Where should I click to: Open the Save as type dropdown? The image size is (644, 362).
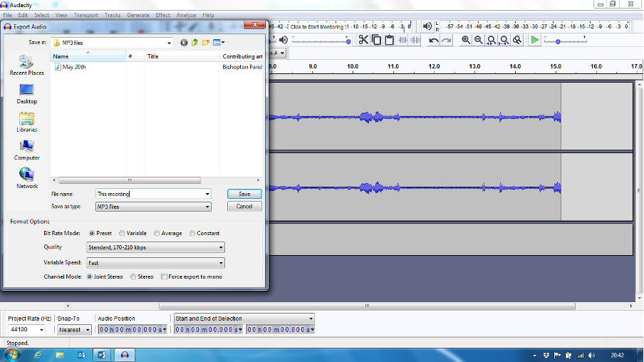click(207, 207)
